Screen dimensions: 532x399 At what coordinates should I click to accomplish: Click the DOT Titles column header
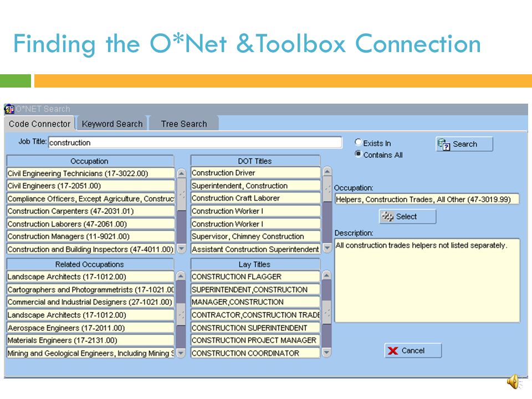pos(255,161)
